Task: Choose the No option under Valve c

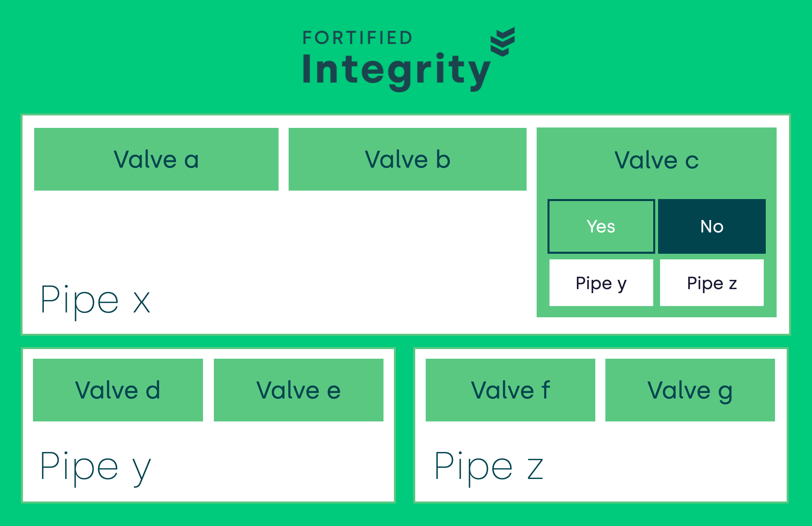Action: 712,226
